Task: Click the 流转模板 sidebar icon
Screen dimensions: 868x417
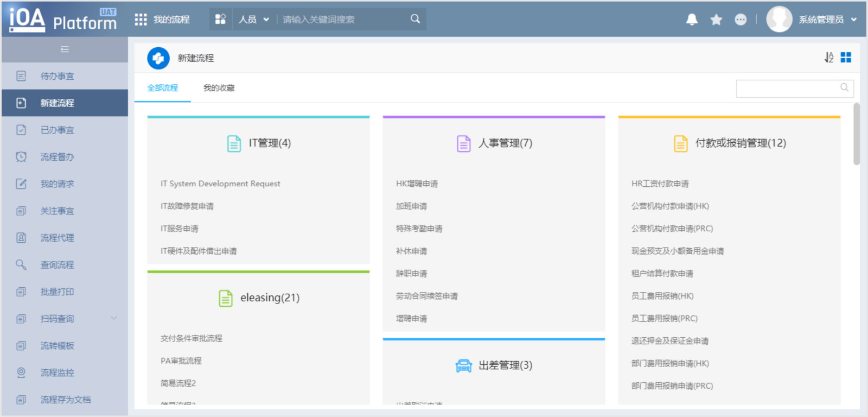Action: [x=21, y=345]
